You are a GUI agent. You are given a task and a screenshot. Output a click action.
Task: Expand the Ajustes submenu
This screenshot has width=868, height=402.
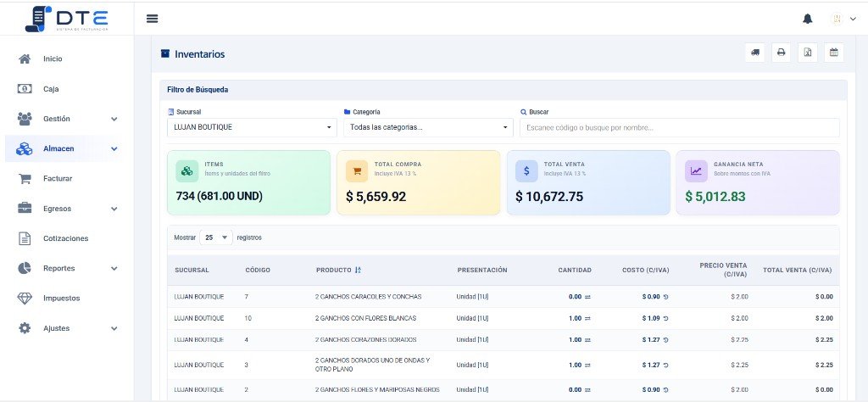click(114, 328)
